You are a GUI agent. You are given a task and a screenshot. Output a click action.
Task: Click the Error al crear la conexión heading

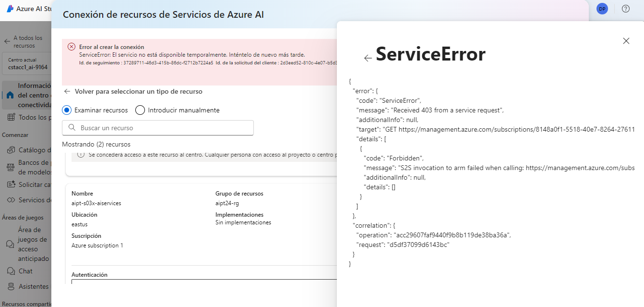click(x=112, y=47)
